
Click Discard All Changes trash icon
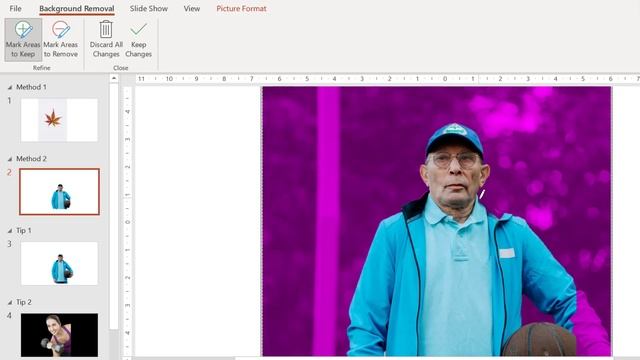point(106,29)
